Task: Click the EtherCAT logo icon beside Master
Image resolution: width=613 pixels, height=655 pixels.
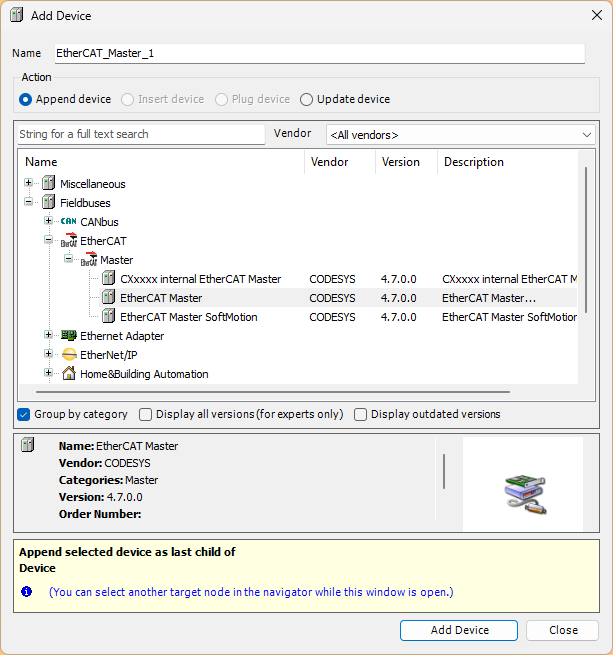Action: pos(89,259)
